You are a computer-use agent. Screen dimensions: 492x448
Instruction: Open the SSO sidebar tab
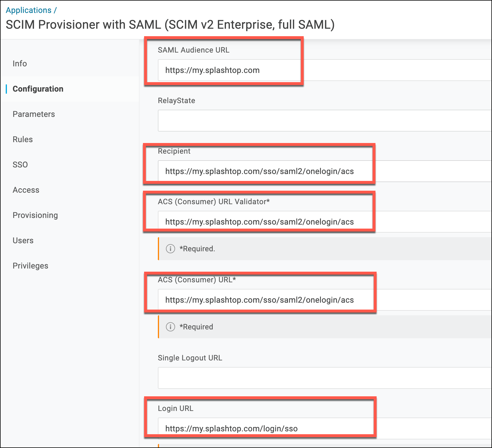(x=20, y=165)
